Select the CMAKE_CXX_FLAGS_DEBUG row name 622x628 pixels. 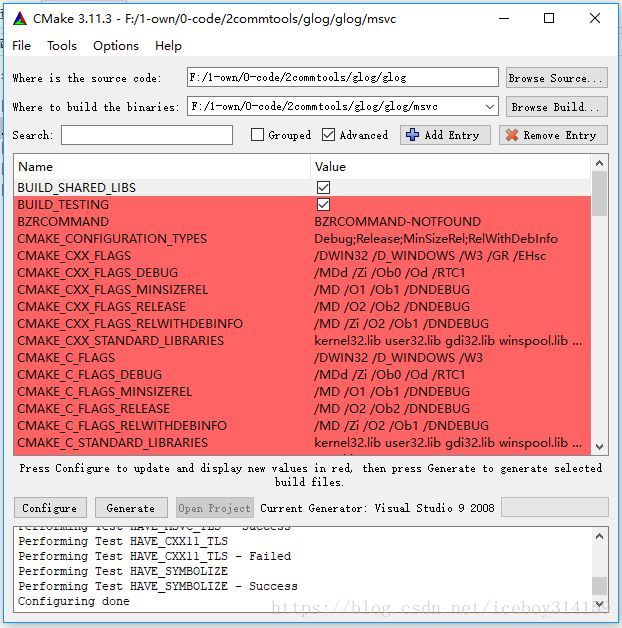[x=98, y=272]
